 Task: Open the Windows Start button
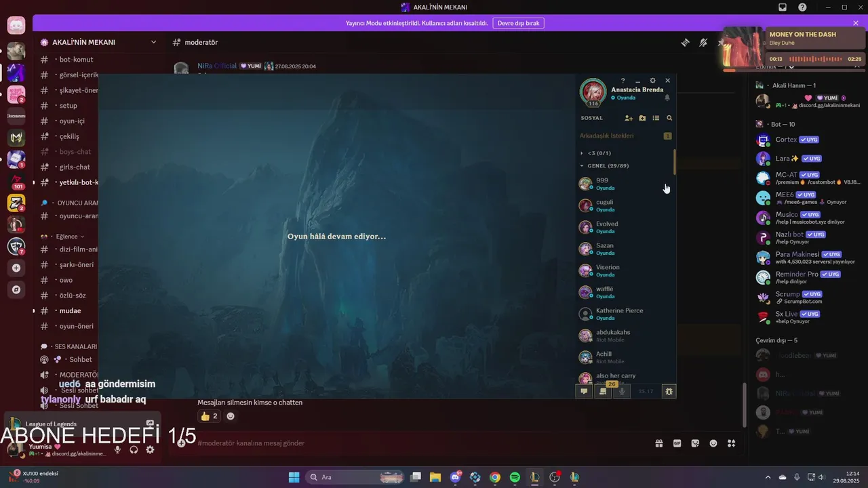tap(294, 477)
